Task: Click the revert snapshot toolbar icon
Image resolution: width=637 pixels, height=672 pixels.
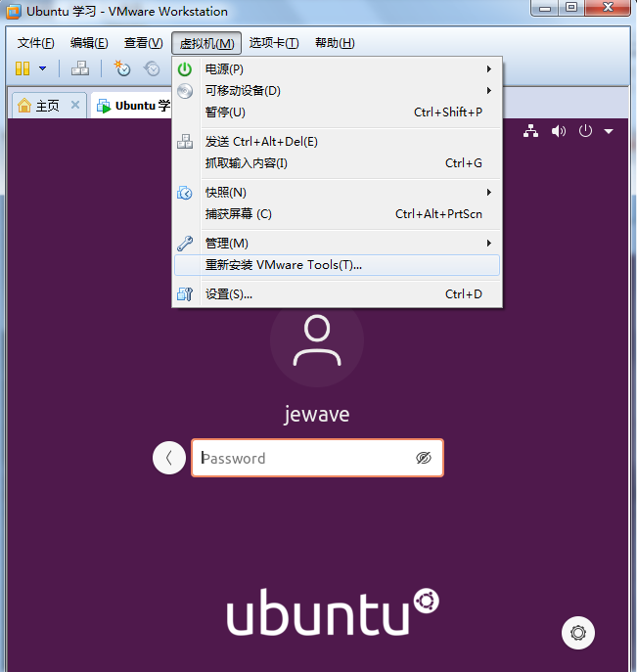Action: click(152, 68)
